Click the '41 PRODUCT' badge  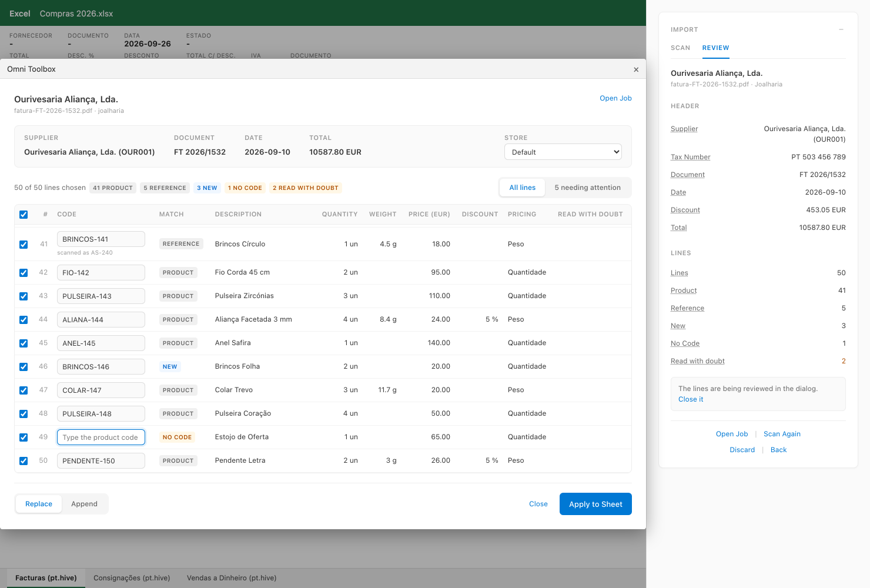(x=113, y=188)
